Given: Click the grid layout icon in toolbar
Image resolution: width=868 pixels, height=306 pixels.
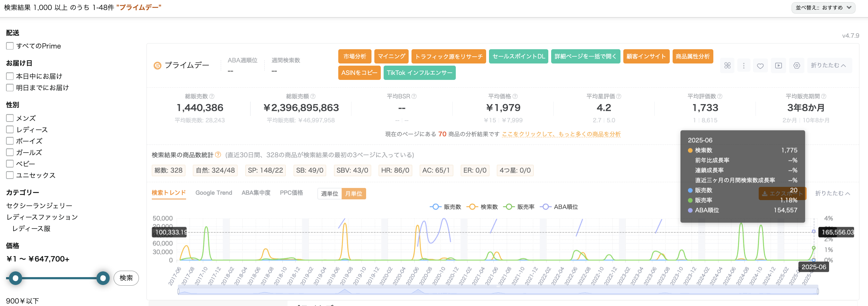Looking at the screenshot, I should point(727,66).
